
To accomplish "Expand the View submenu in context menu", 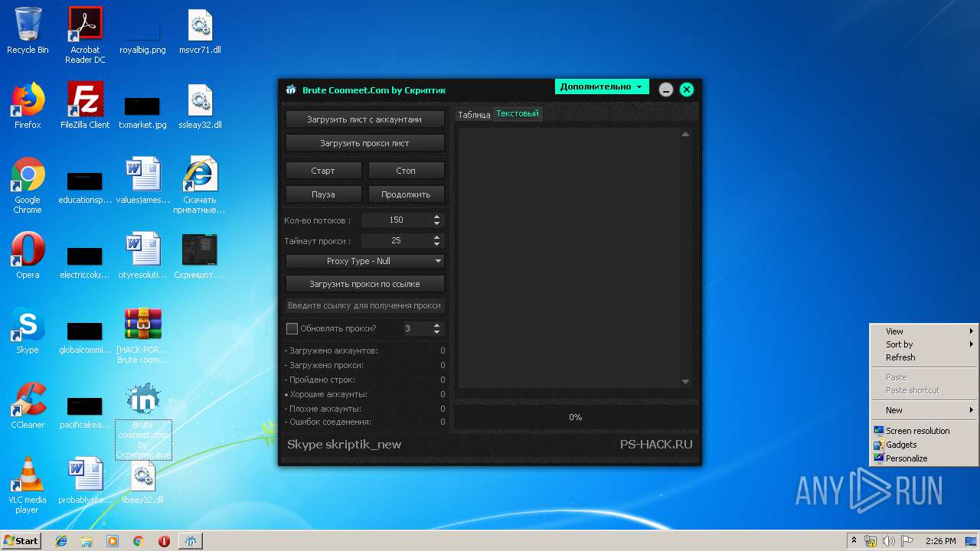I will [x=924, y=331].
